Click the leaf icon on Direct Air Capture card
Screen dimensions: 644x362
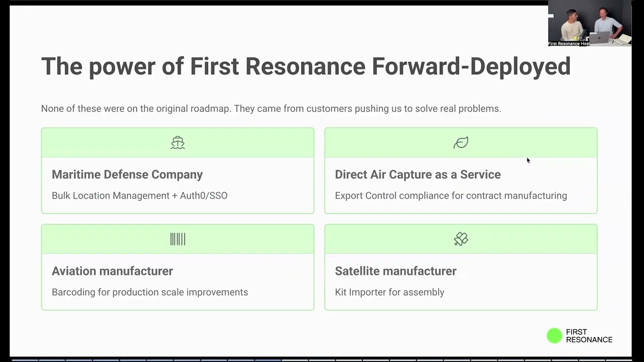461,143
